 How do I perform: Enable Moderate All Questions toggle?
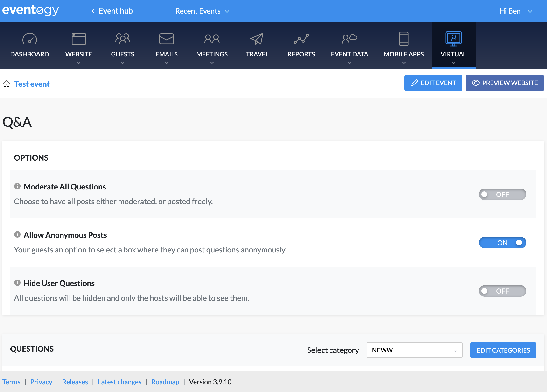[502, 194]
